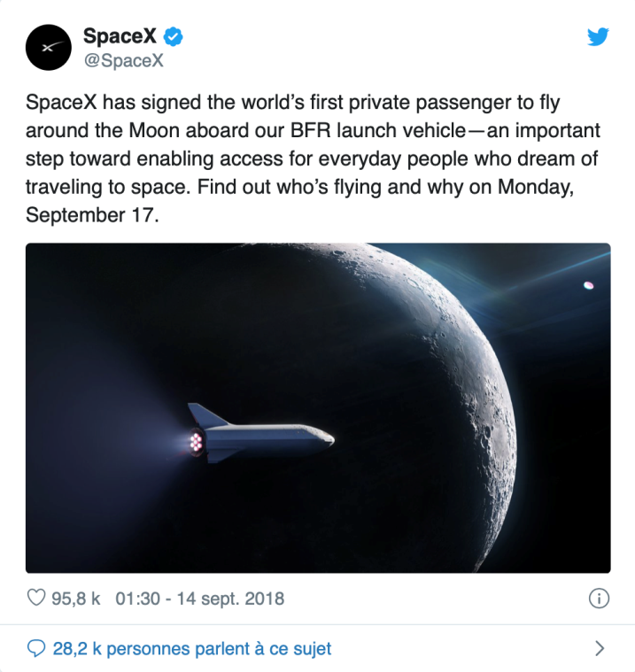This screenshot has width=635, height=672.
Task: Visit the @SpaceX handle link
Action: point(123,60)
